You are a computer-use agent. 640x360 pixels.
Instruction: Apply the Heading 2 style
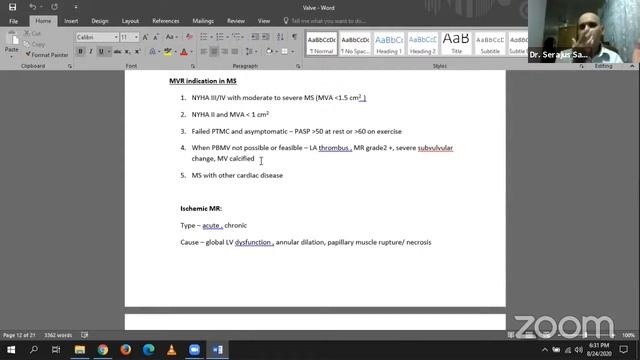click(x=422, y=44)
